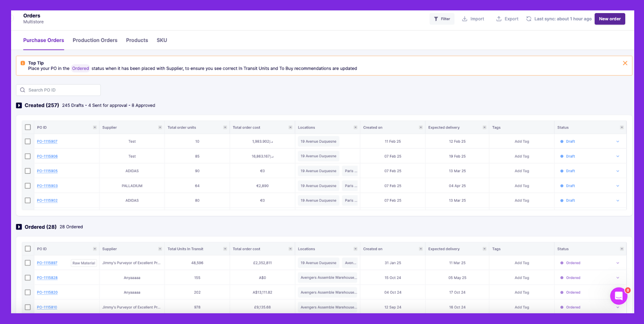This screenshot has height=324, width=644.
Task: Open PO ID column menu in Ordered table
Action: tap(95, 249)
